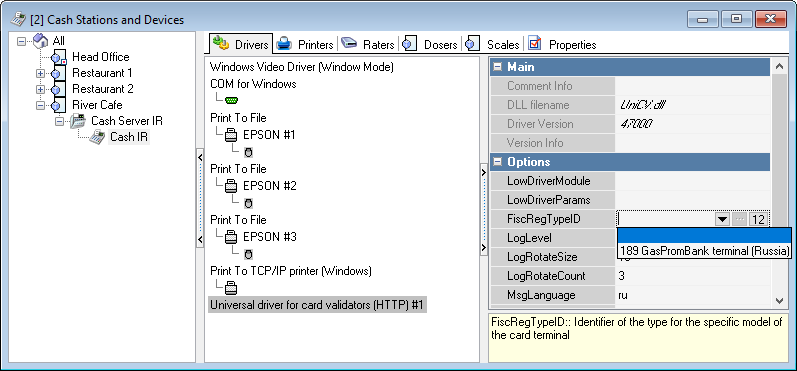Click the Drivers tab icon
The image size is (797, 371).
[221, 43]
